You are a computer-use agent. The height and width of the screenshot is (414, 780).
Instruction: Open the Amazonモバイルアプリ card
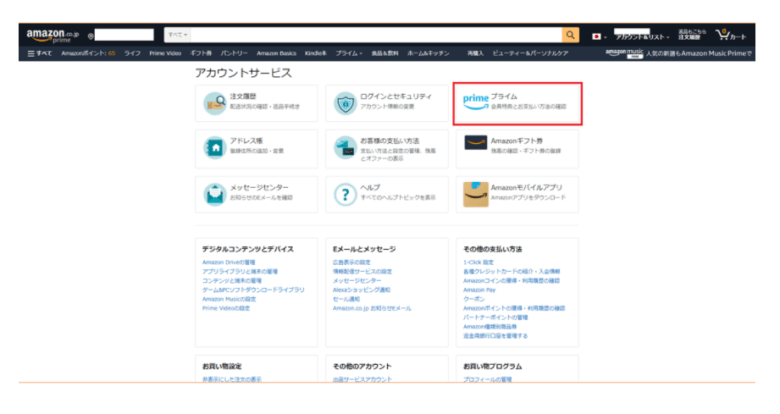point(517,194)
